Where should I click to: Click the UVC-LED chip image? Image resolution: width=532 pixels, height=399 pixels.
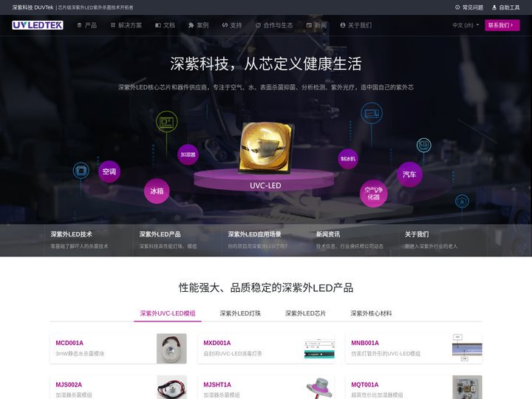266,148
